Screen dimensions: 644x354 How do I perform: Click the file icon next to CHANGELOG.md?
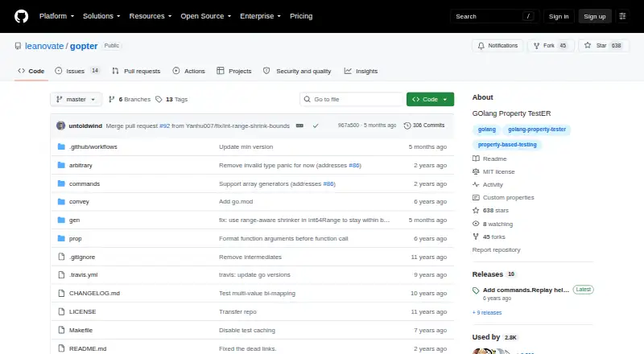61,293
